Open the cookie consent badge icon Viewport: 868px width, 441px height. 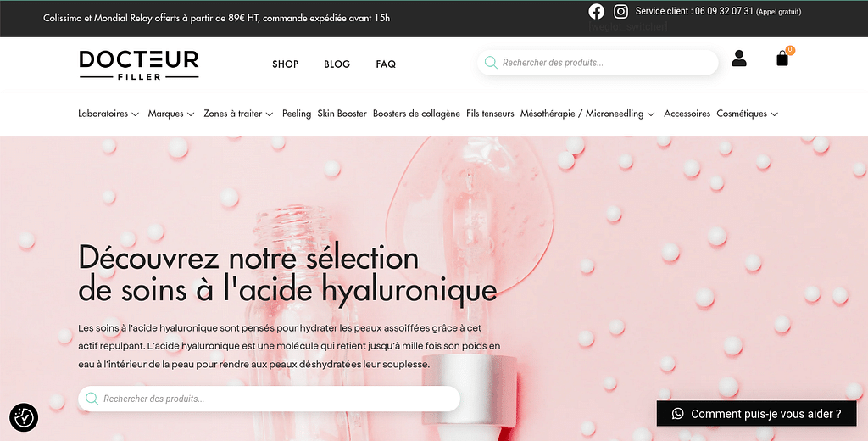pos(24,417)
